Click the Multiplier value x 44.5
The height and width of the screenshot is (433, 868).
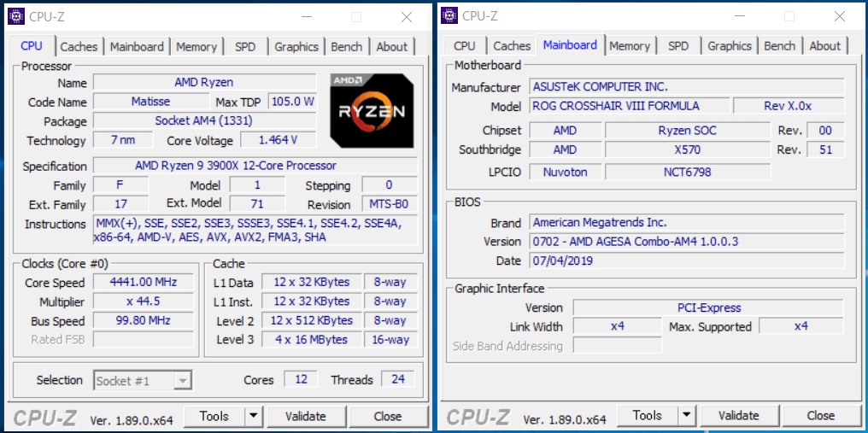click(x=144, y=301)
